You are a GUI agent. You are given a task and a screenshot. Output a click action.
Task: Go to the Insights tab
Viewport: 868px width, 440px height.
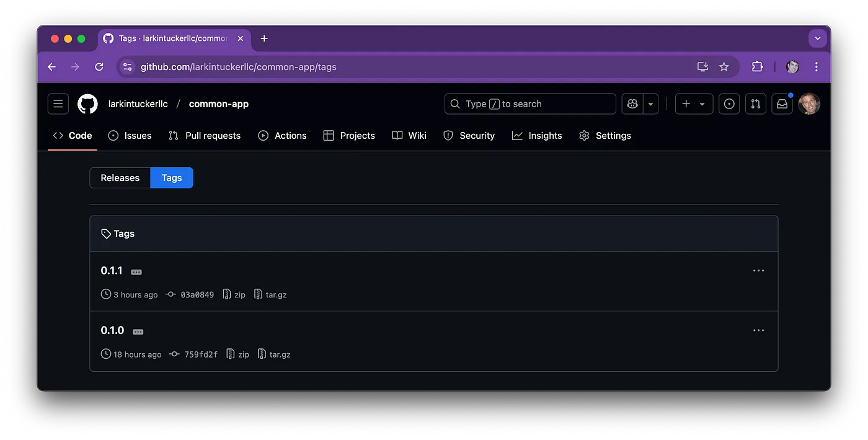pos(537,136)
